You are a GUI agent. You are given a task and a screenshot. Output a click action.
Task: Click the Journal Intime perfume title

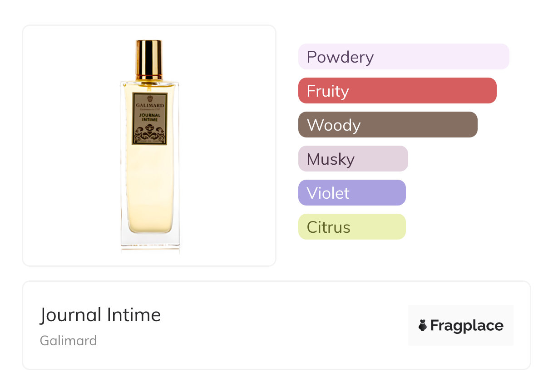coord(100,315)
